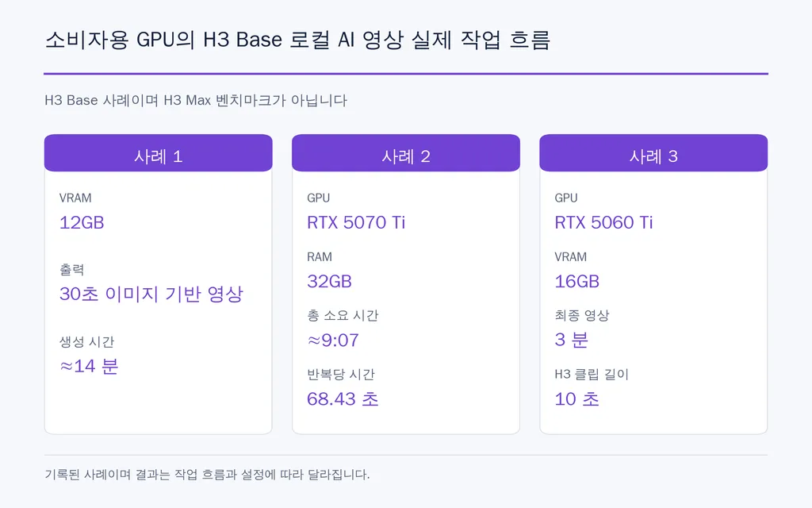Screen dimensions: 812x508
Task: Select the 'RTX 5070 Ti' value
Action: 356,222
